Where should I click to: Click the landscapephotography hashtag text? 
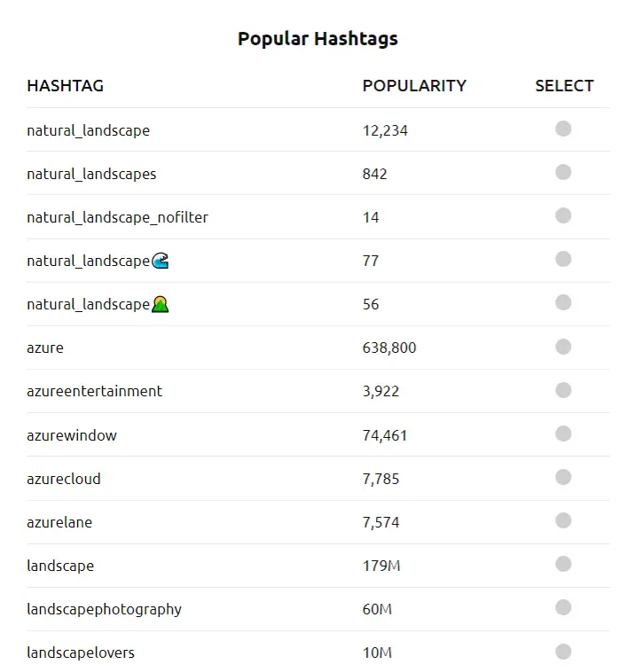[x=104, y=609]
